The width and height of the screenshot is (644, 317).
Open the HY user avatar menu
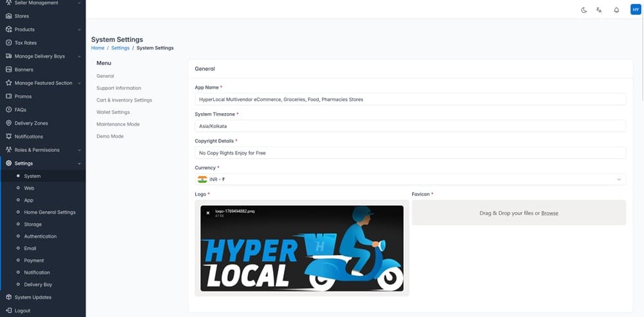pyautogui.click(x=635, y=10)
